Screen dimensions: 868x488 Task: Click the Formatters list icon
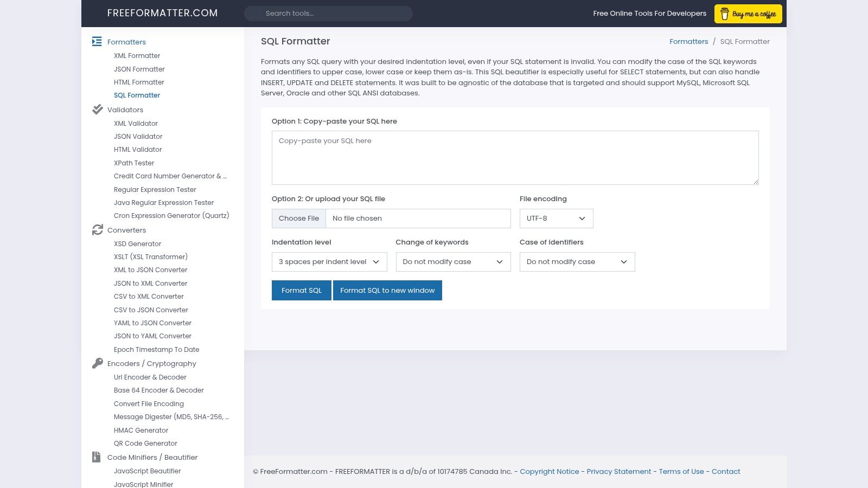point(97,42)
